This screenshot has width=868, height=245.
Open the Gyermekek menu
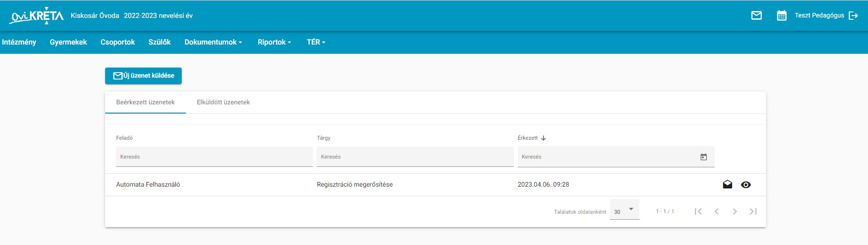click(68, 42)
